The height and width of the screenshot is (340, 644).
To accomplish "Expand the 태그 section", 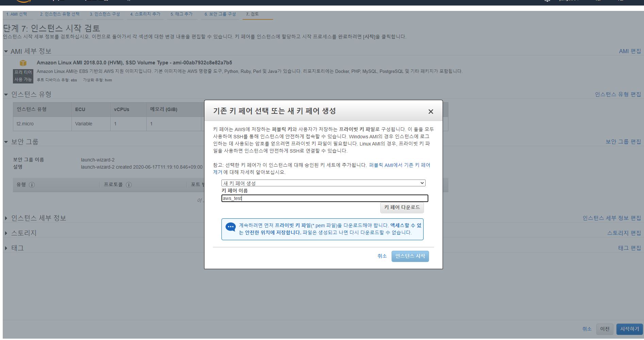I will (x=6, y=248).
